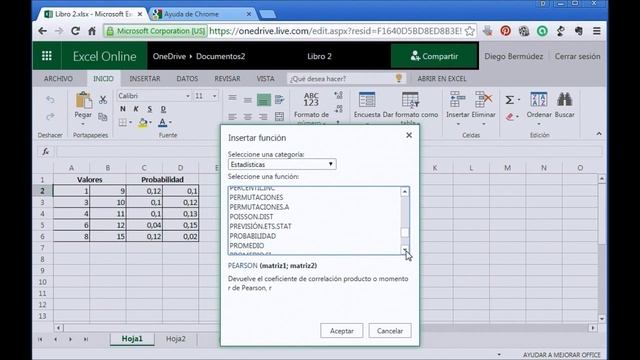Click the Undo arrow icon

(x=50, y=100)
